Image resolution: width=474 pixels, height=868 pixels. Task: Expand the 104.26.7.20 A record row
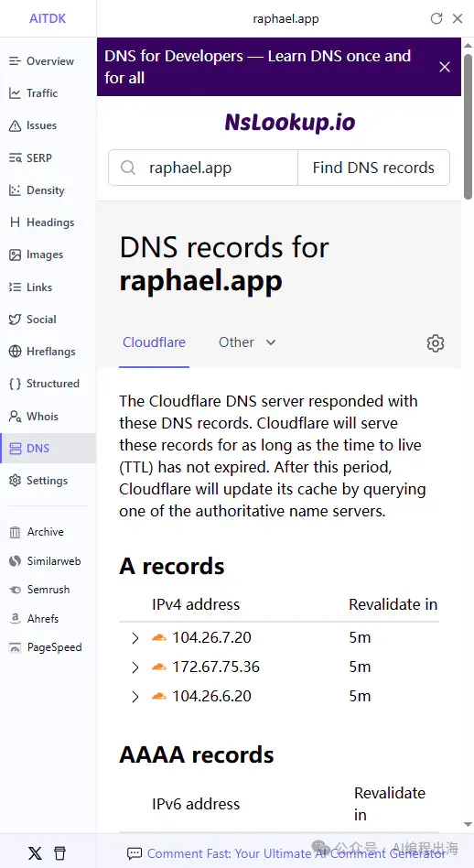click(x=135, y=638)
